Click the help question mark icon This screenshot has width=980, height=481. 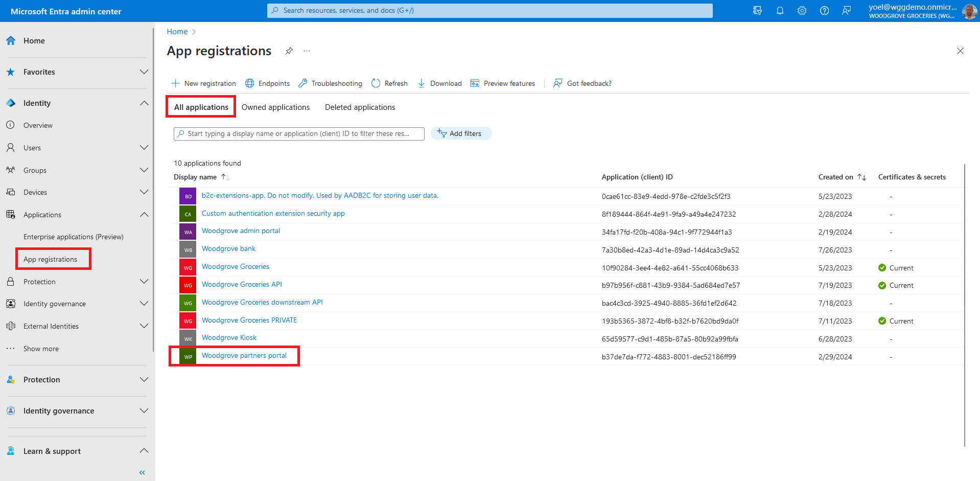(x=824, y=11)
